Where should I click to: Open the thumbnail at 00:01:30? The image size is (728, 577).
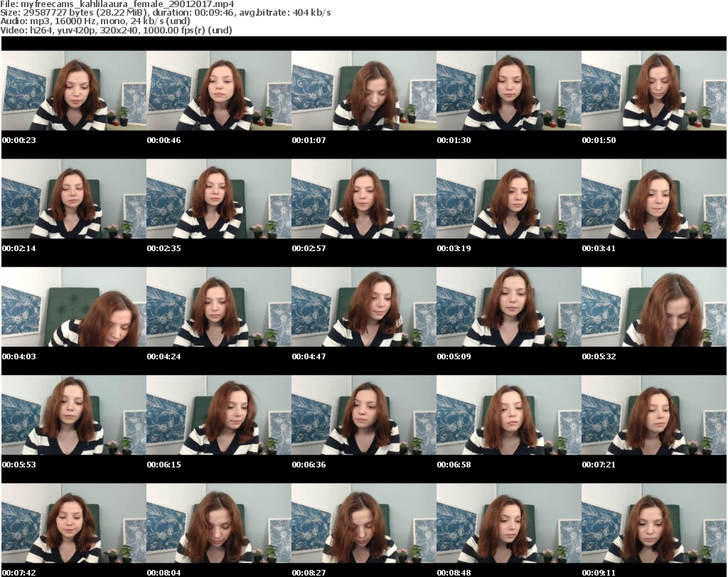pos(508,90)
